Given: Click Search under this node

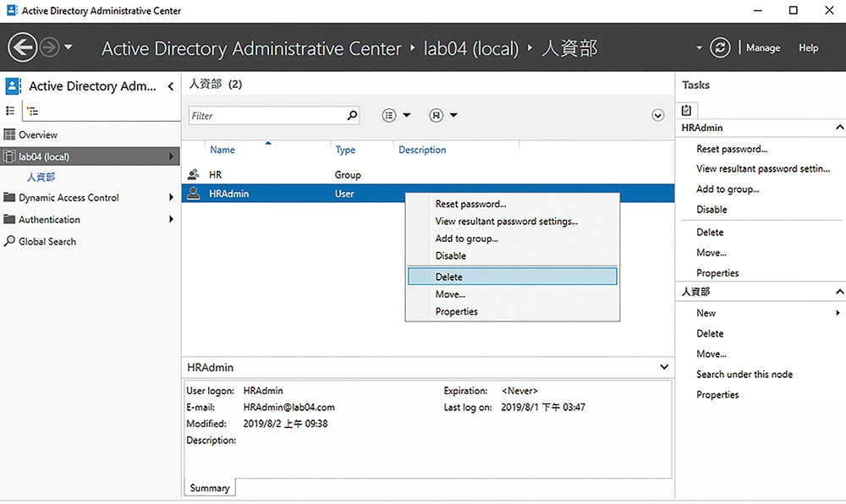Looking at the screenshot, I should [744, 374].
